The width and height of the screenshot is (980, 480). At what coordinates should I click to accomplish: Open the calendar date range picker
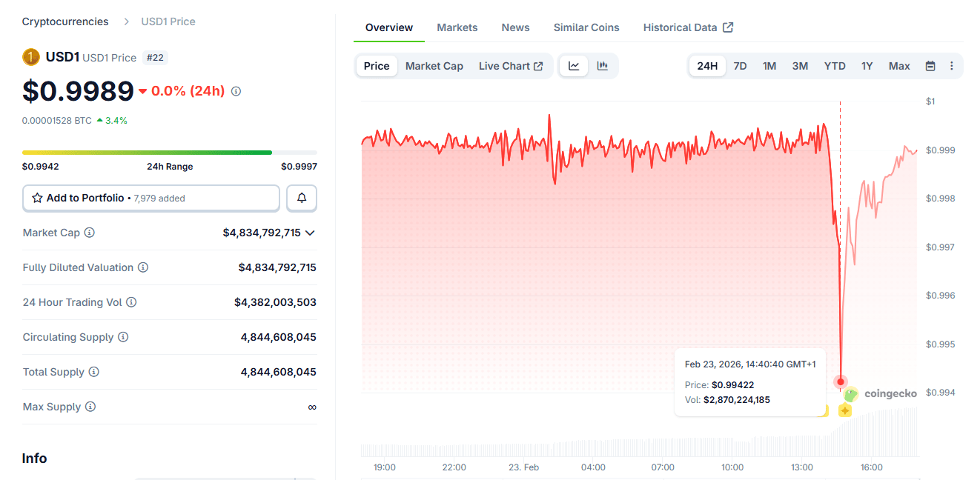(930, 66)
